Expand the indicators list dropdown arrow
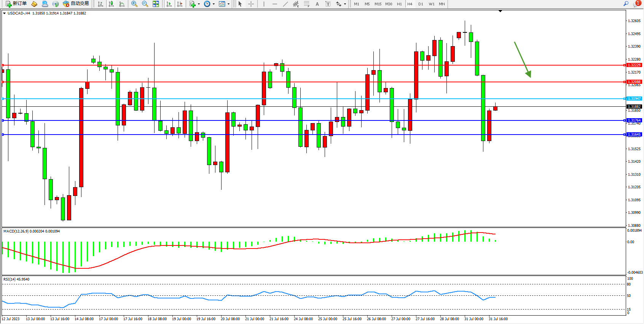This screenshot has height=324, width=644. click(x=199, y=4)
